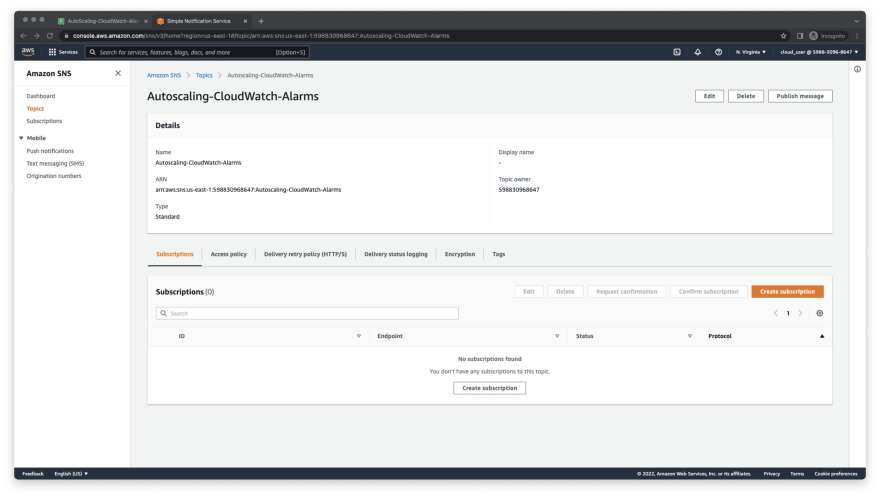Go to previous page of subscriptions

point(776,314)
